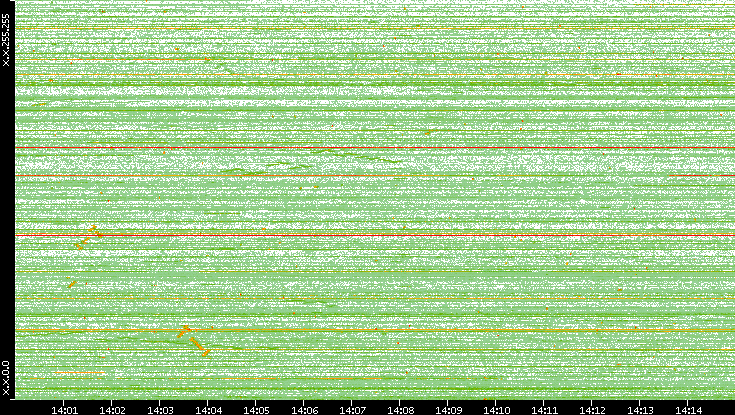Click the 14:04 time axis label
Image resolution: width=735 pixels, height=415 pixels.
pos(208,410)
